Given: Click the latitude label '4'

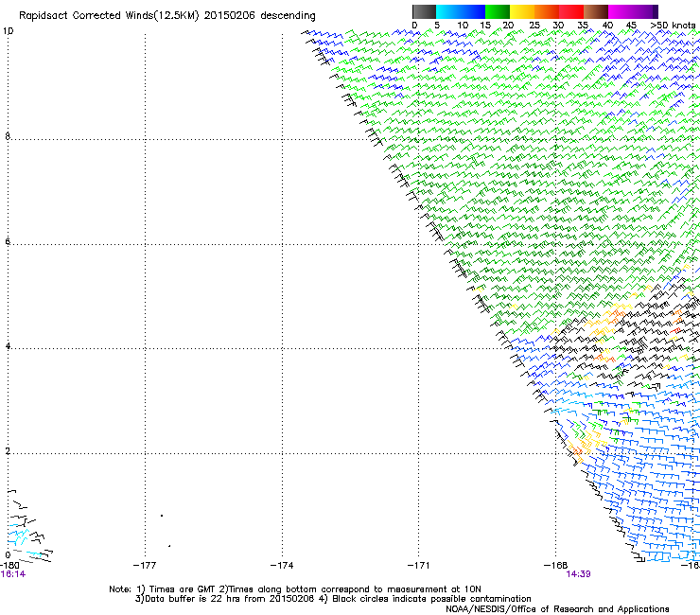Looking at the screenshot, I should pyautogui.click(x=8, y=345).
